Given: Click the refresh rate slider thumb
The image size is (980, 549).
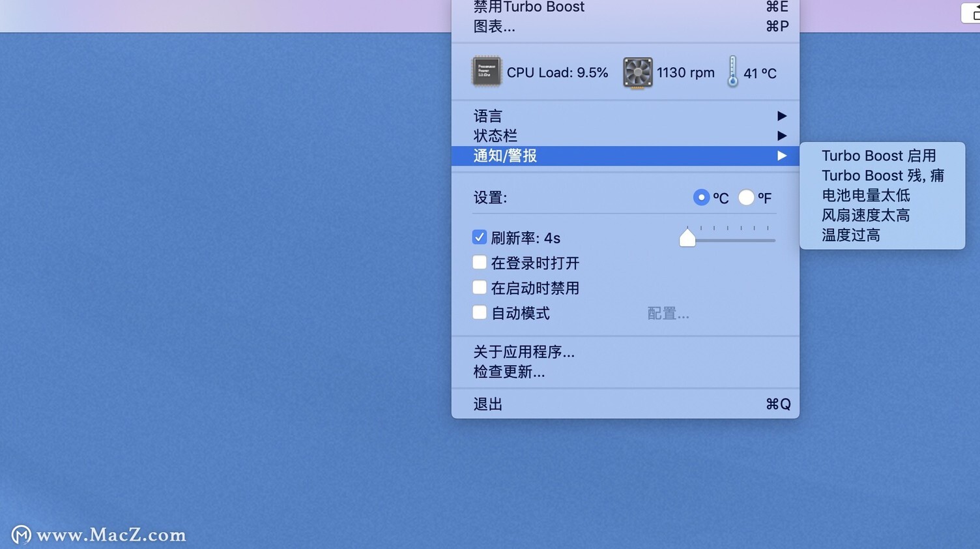Looking at the screenshot, I should pos(687,237).
